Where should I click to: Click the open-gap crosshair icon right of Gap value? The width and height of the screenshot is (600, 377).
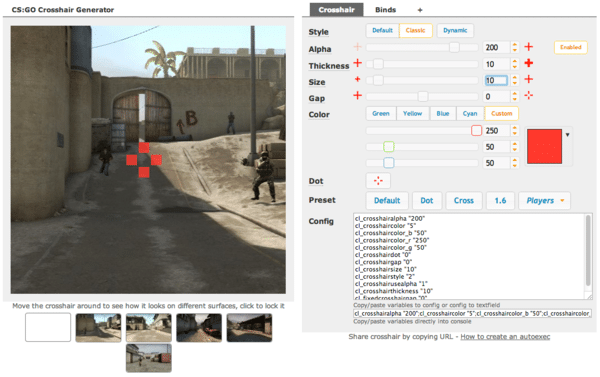(x=528, y=95)
